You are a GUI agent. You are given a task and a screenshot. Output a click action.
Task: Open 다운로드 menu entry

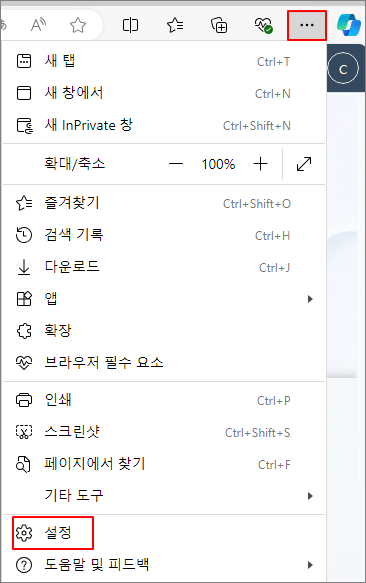[164, 267]
